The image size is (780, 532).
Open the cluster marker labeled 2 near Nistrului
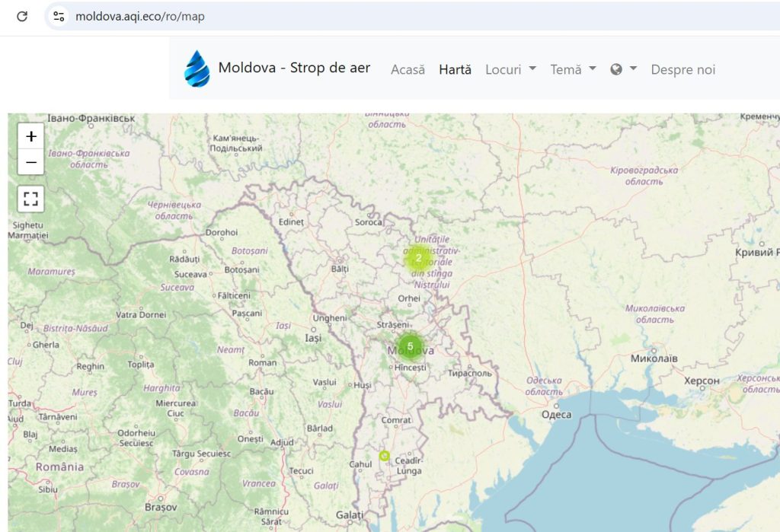418,259
